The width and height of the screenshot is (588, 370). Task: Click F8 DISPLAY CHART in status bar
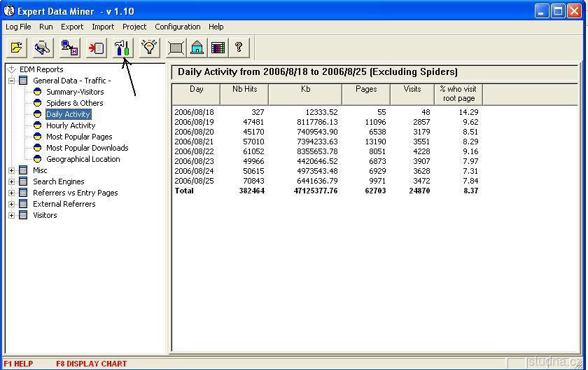pyautogui.click(x=92, y=364)
